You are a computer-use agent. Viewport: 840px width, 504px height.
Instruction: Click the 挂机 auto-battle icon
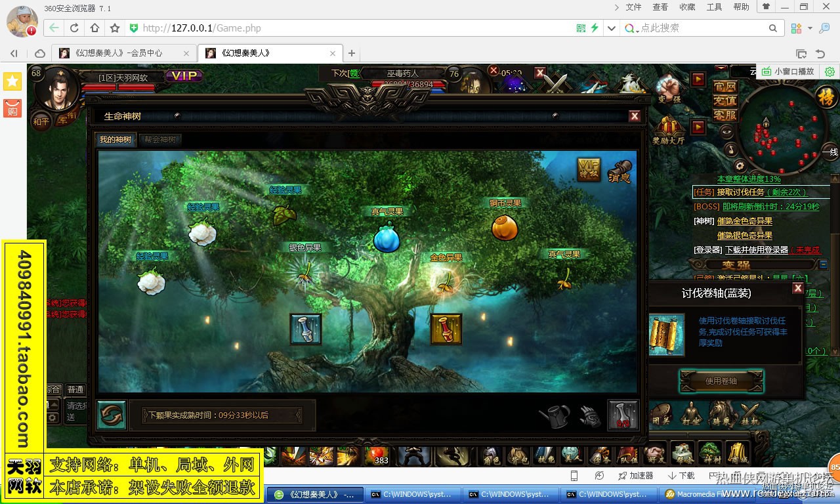pos(749,414)
